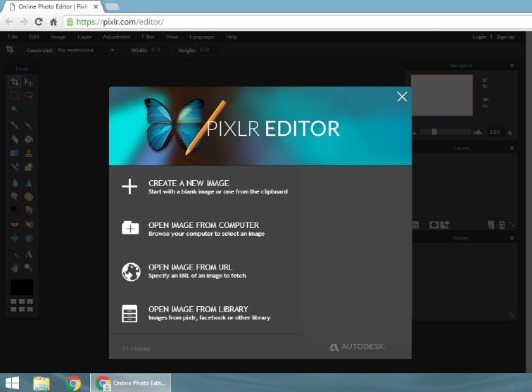
Task: Click the crop Width field
Action: point(158,50)
